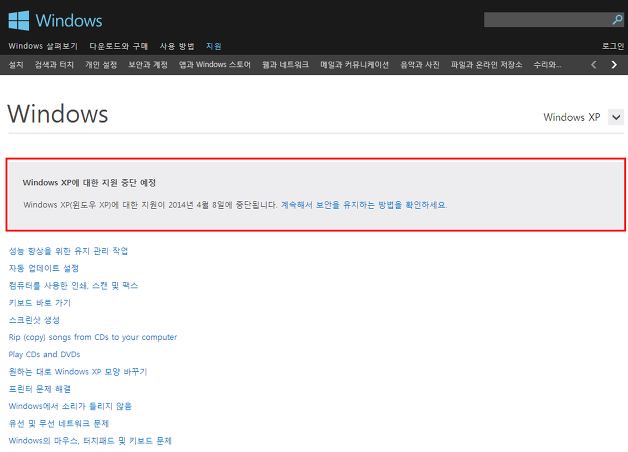
Task: Click the Windows XP에 대한 지원 중단 예정 heading
Action: pos(89,183)
